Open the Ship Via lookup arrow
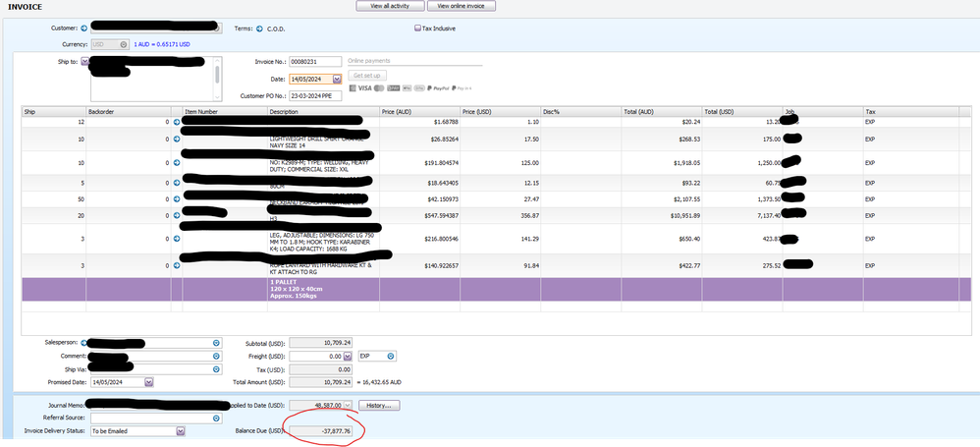Screen dimensions: 980x447 click(x=215, y=369)
